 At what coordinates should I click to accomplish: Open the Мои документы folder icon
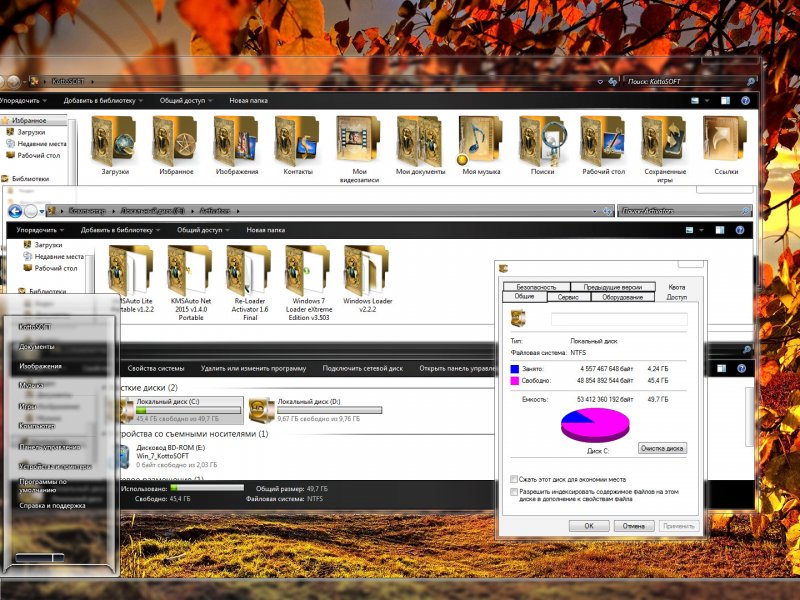[420, 141]
